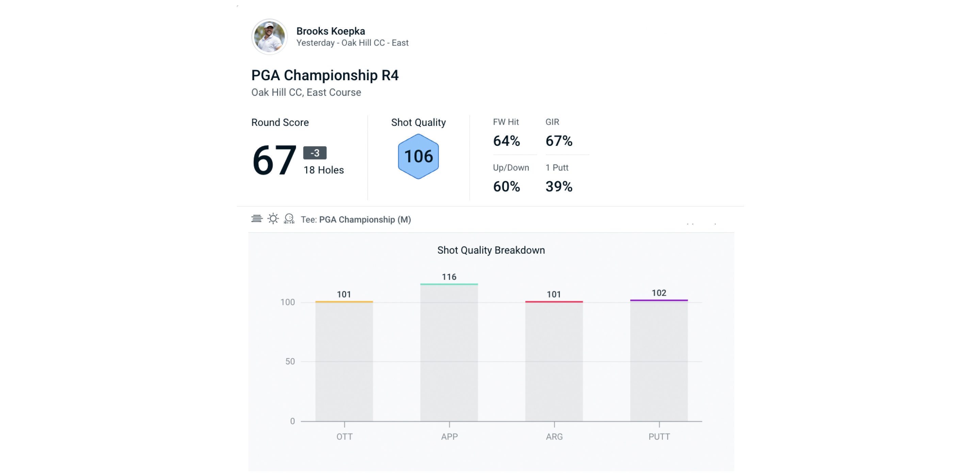
Task: Click the Shot Quality Breakdown chart title
Action: 491,250
